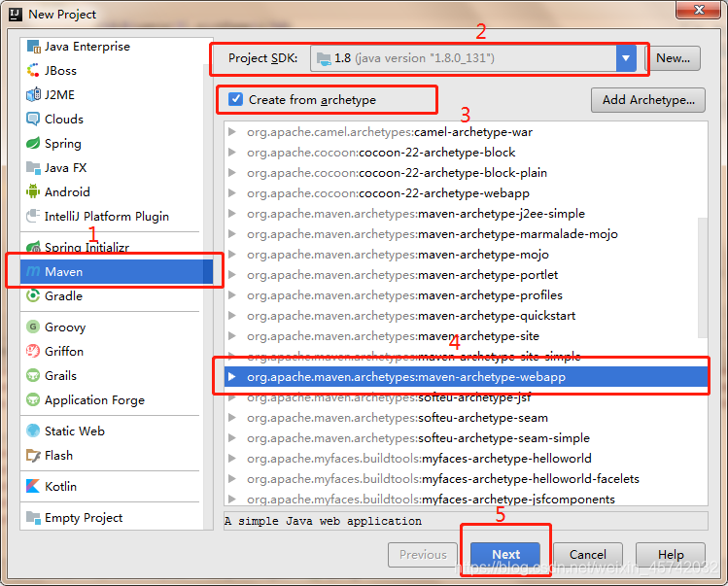Click the Griffon icon
The image size is (728, 586).
pyautogui.click(x=33, y=351)
